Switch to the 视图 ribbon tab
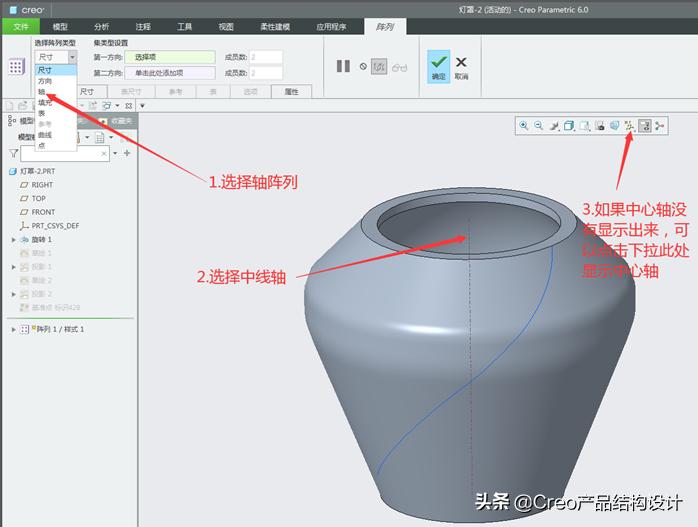The width and height of the screenshot is (698, 527). 226,27
